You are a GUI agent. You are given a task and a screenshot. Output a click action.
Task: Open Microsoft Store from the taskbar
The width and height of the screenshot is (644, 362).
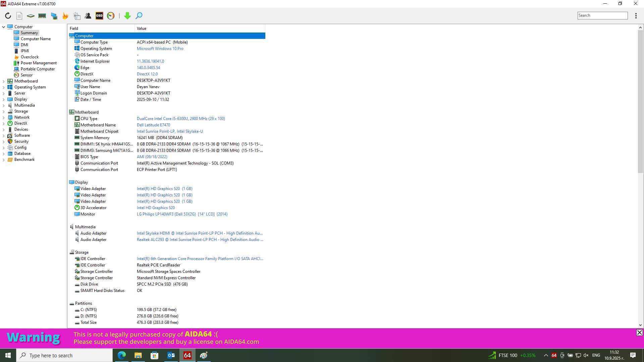coord(154,355)
